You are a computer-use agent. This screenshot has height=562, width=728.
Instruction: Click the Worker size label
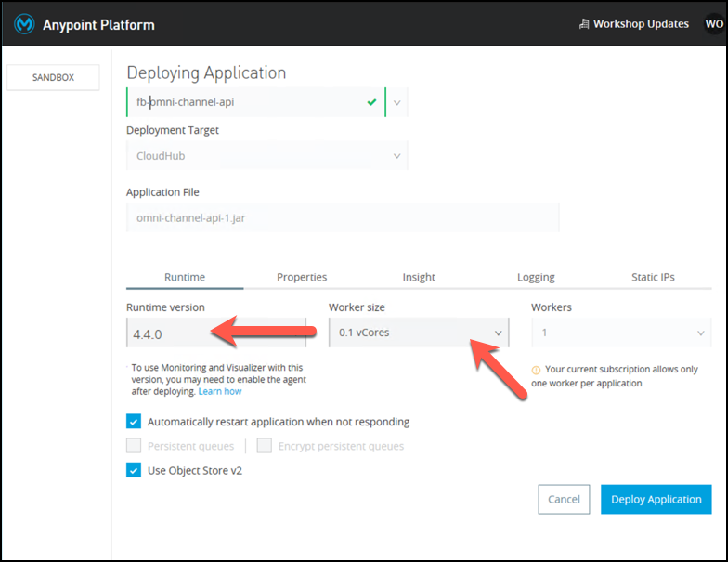pyautogui.click(x=357, y=307)
